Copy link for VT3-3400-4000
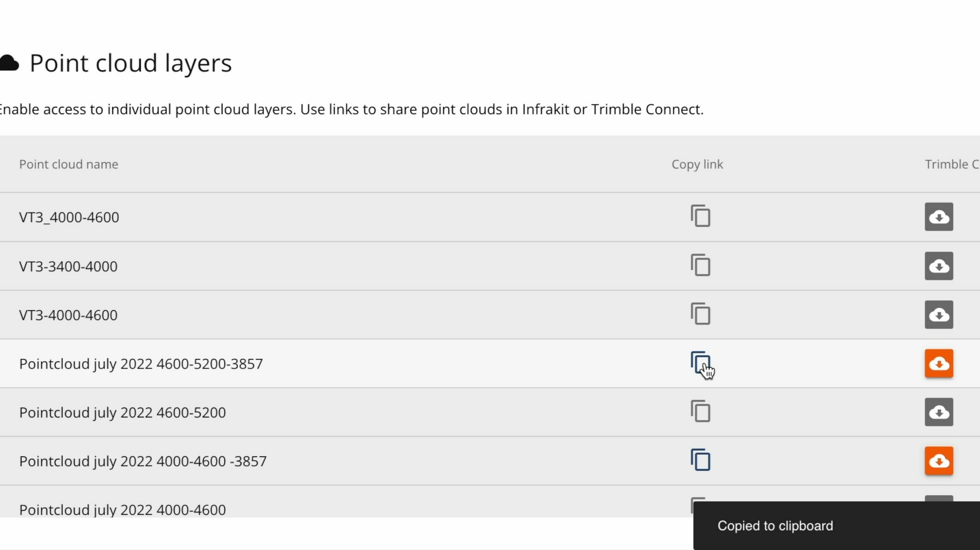Viewport: 980px width, 550px height. (700, 265)
